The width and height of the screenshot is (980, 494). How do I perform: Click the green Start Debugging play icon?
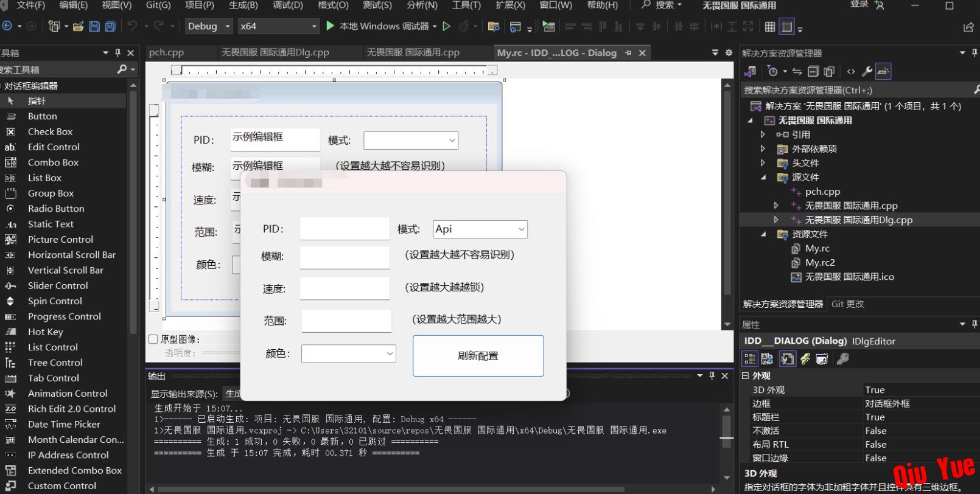click(330, 26)
